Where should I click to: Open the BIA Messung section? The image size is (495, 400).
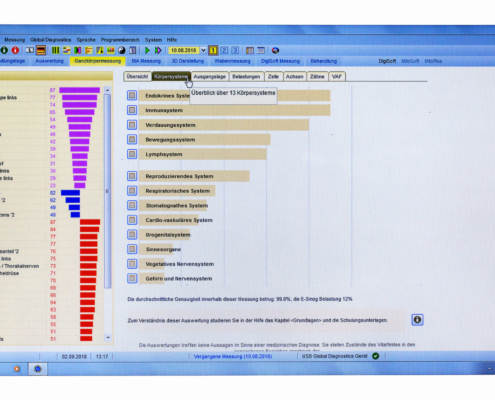(x=146, y=61)
